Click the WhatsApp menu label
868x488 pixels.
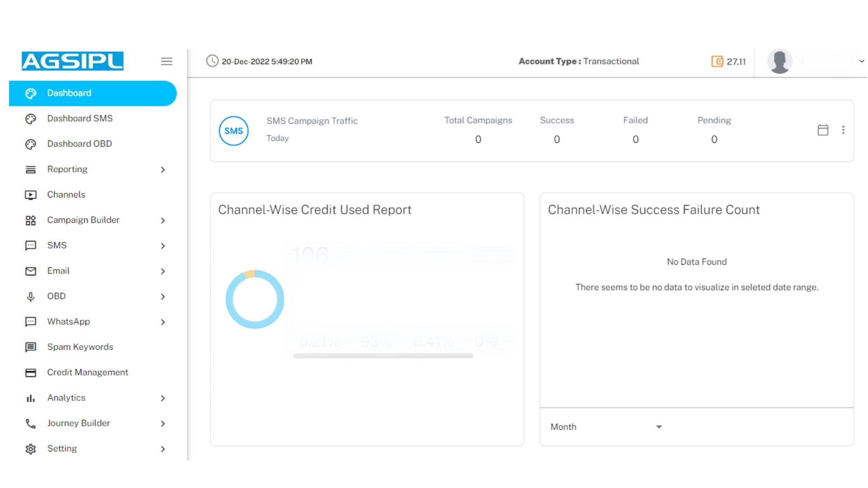point(69,322)
